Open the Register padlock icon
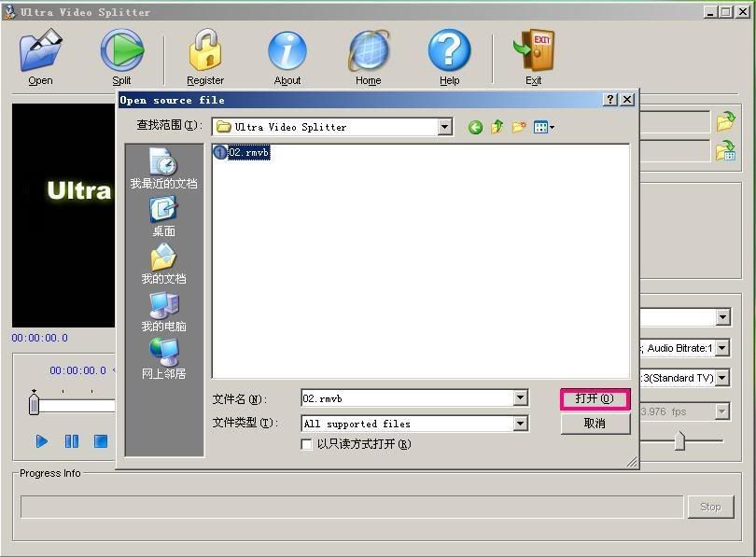This screenshot has width=756, height=557. pyautogui.click(x=205, y=50)
